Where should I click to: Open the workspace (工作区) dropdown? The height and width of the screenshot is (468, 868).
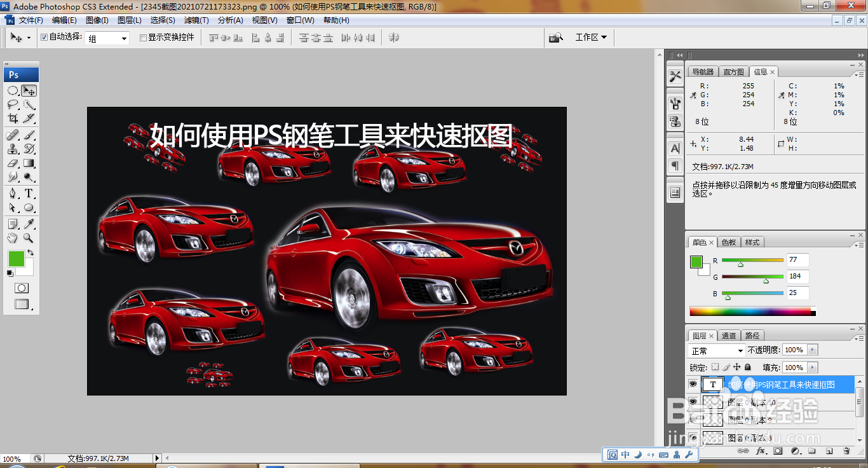591,38
